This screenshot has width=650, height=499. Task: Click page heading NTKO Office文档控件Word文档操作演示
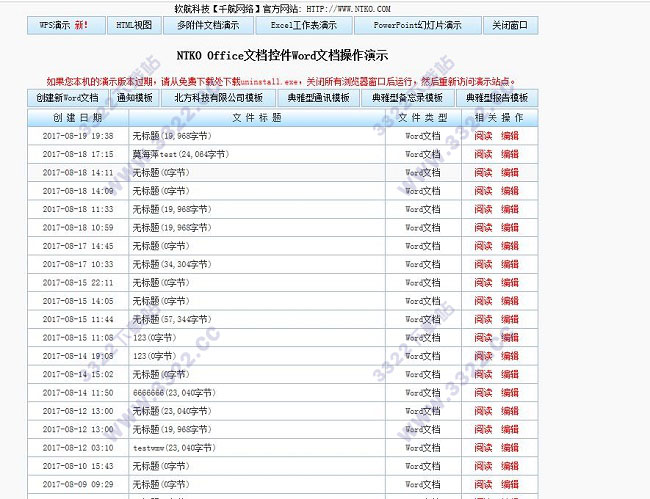[282, 56]
